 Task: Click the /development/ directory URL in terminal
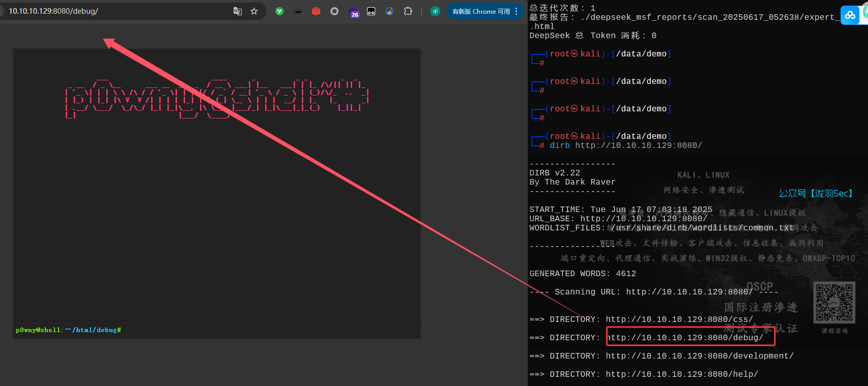[699, 356]
